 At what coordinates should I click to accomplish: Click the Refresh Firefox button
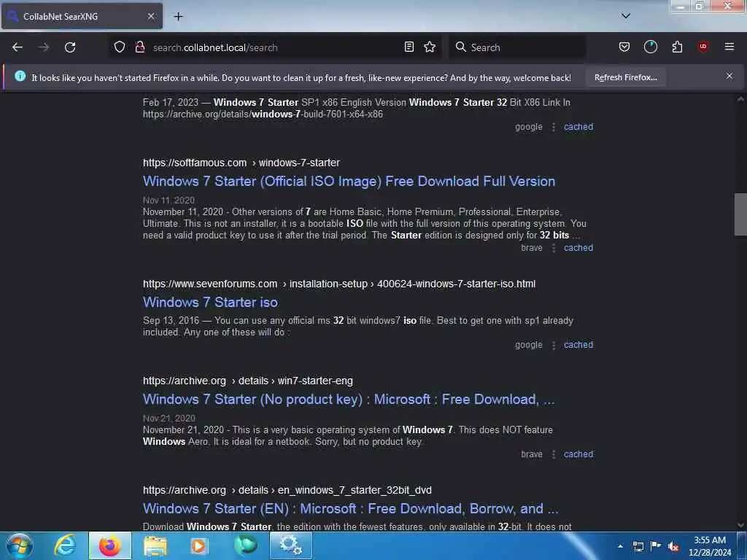(x=625, y=77)
